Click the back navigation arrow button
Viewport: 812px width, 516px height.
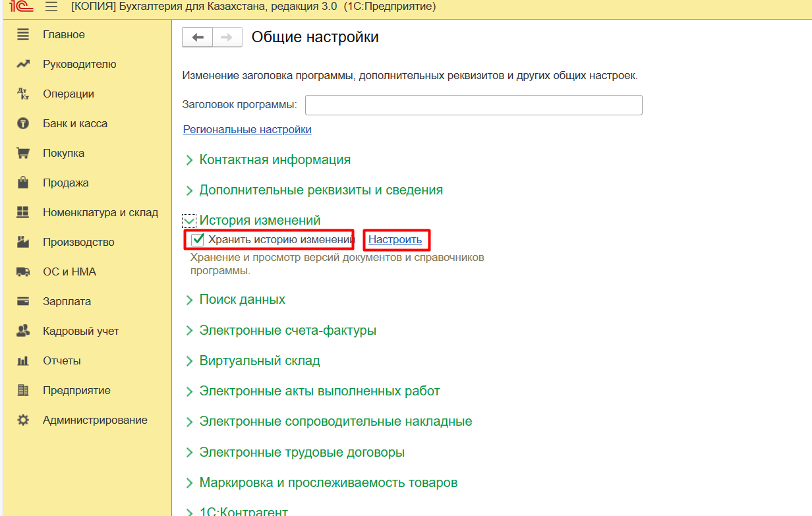(x=197, y=38)
